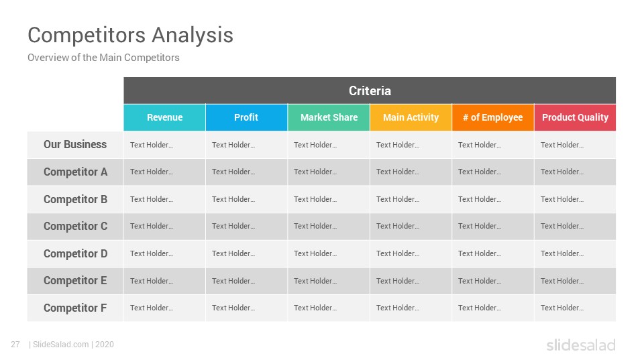Screen dimensions: 644x362
Task: Click the Competitors Analysis title text
Action: point(131,36)
